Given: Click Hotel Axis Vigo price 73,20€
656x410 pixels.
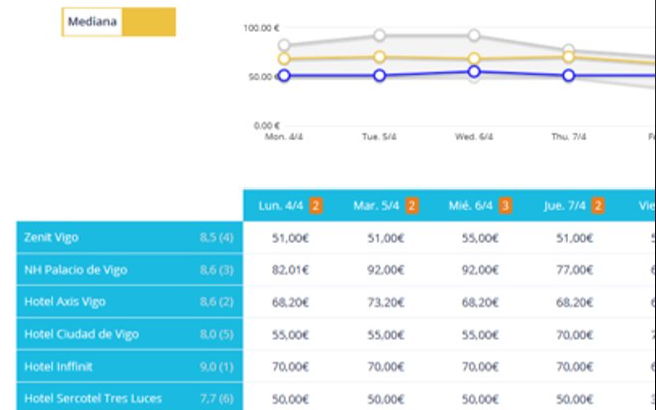Looking at the screenshot, I should (386, 302).
